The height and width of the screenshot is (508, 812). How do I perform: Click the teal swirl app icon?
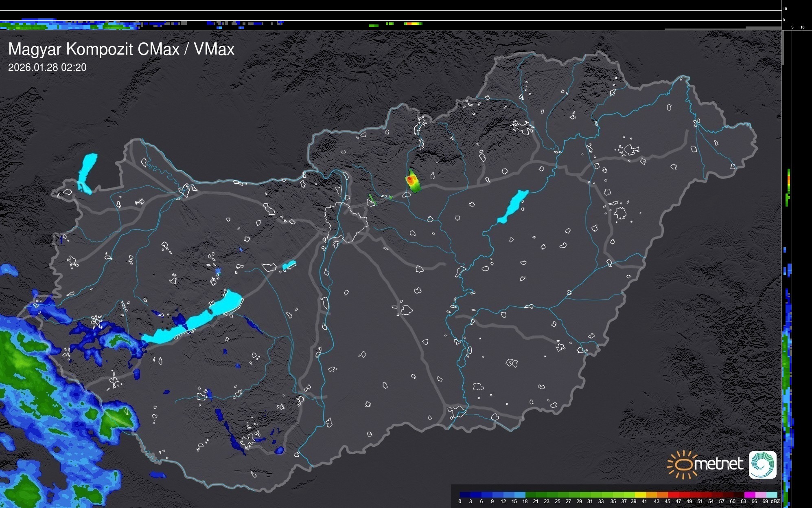762,464
